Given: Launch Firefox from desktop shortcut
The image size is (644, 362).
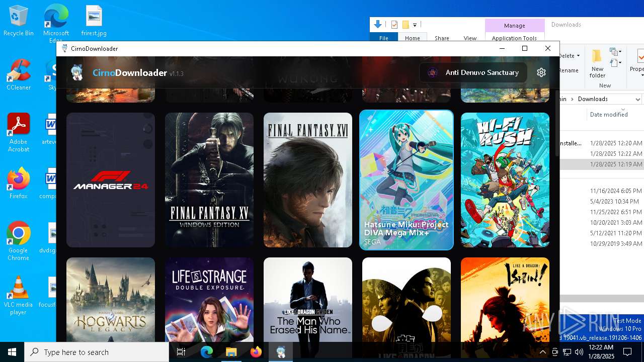Looking at the screenshot, I should (19, 184).
